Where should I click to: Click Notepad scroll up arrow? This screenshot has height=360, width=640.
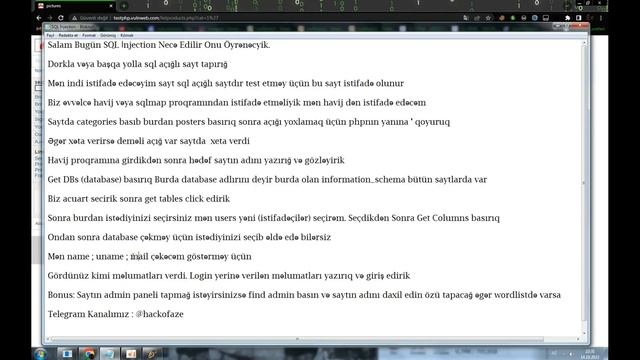[584, 42]
